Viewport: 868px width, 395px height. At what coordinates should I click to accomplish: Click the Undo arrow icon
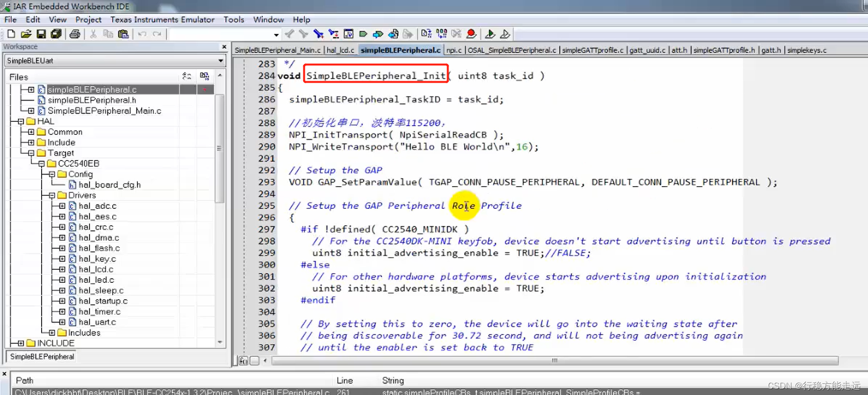coord(142,34)
